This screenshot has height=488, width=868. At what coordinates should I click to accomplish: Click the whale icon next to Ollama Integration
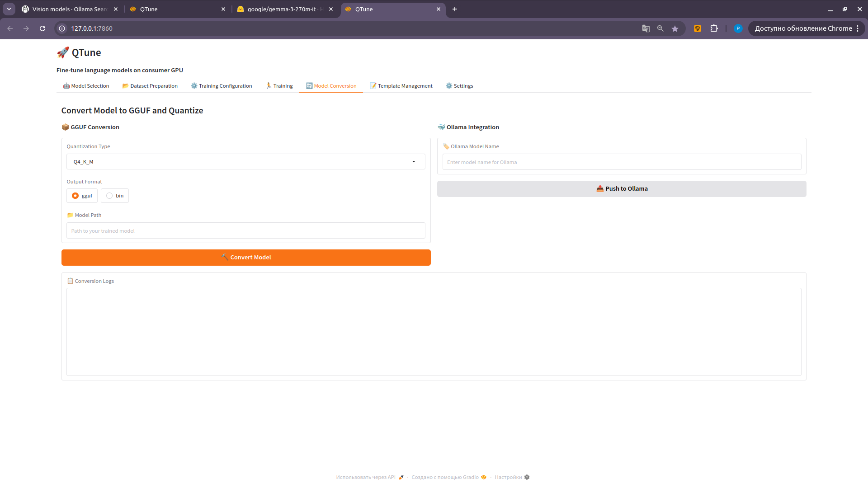[x=441, y=127]
